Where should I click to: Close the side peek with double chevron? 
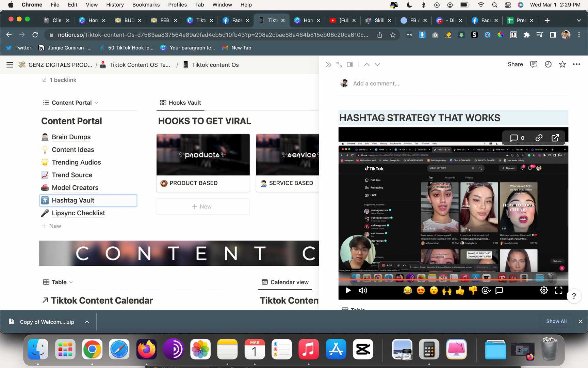pyautogui.click(x=328, y=64)
